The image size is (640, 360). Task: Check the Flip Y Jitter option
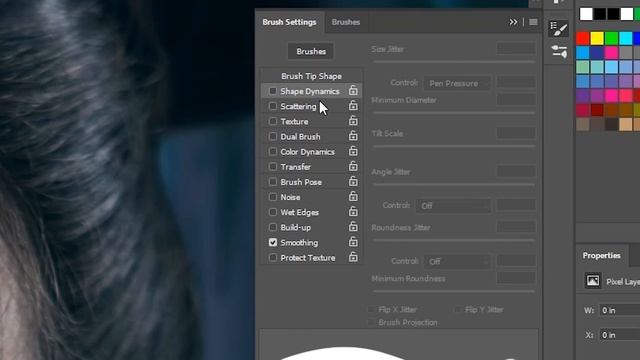click(x=458, y=309)
